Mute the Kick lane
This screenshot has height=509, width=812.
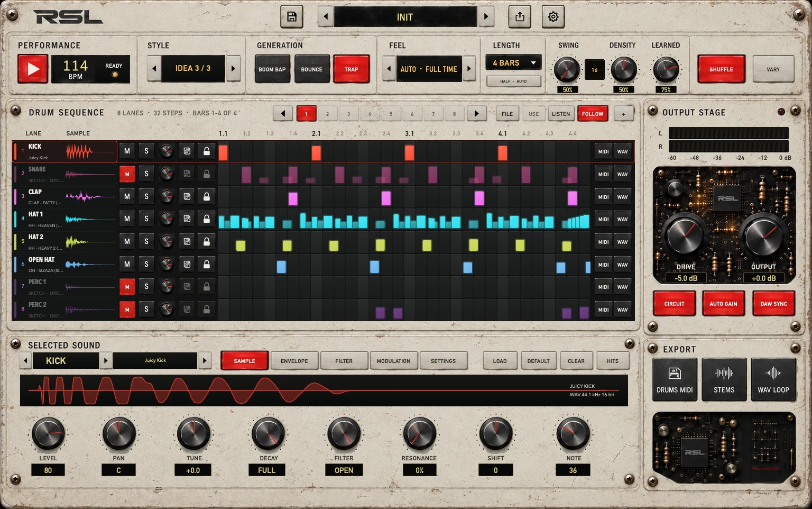(x=127, y=151)
